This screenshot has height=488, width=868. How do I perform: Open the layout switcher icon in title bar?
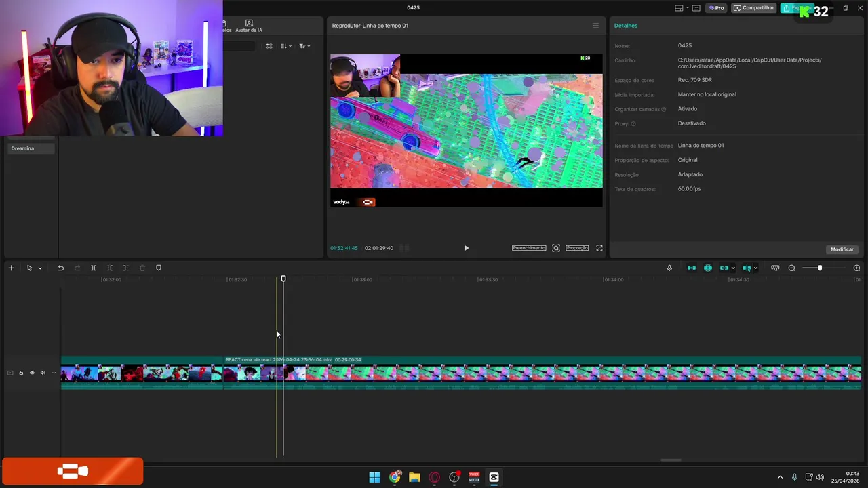679,8
